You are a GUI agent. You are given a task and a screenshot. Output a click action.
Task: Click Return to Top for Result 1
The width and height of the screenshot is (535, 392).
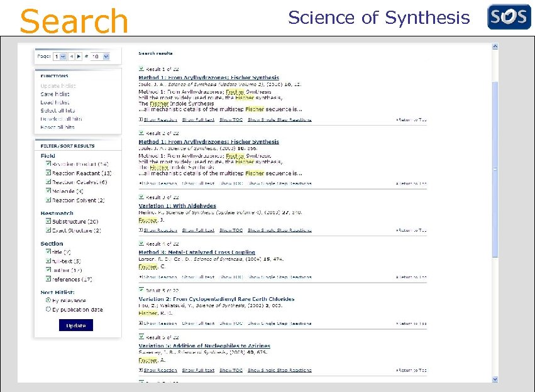(x=411, y=119)
